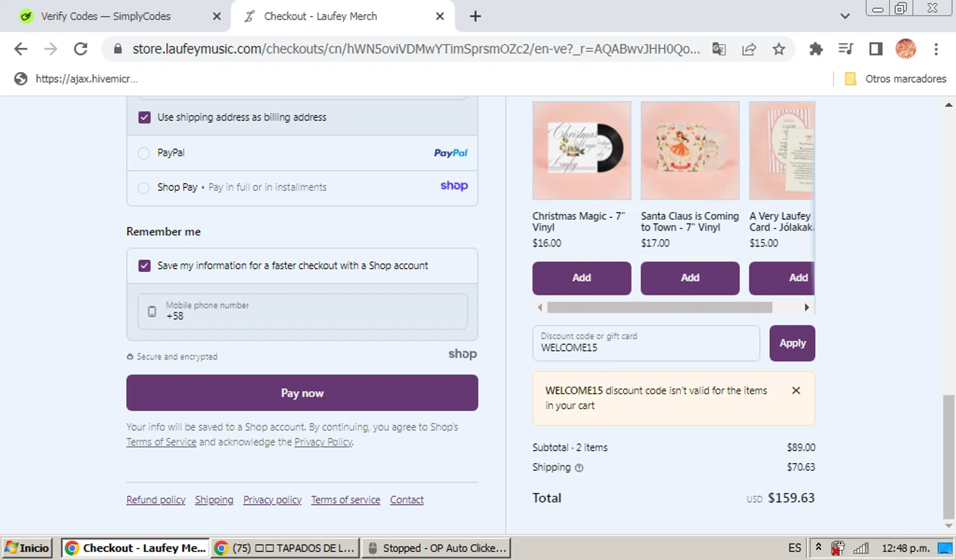Dismiss the WELCOME15 invalid code notice
The height and width of the screenshot is (560, 956).
click(x=796, y=391)
